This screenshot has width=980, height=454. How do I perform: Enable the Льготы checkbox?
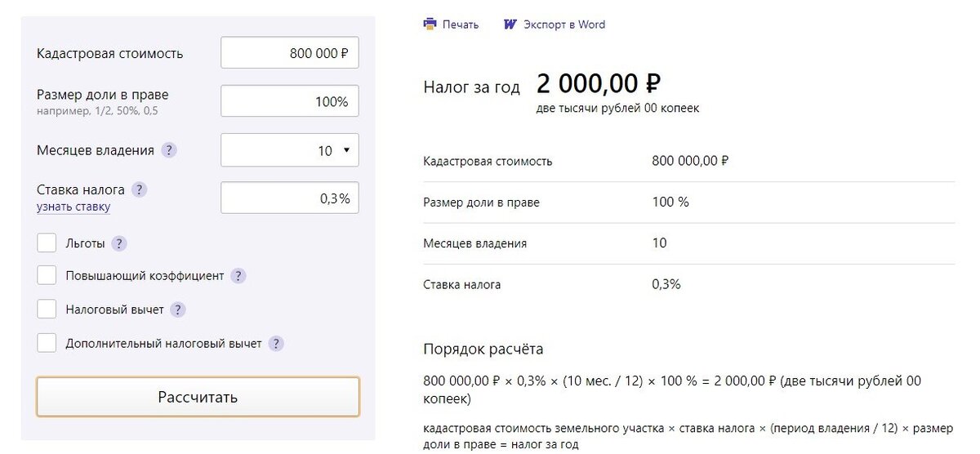coord(47,243)
